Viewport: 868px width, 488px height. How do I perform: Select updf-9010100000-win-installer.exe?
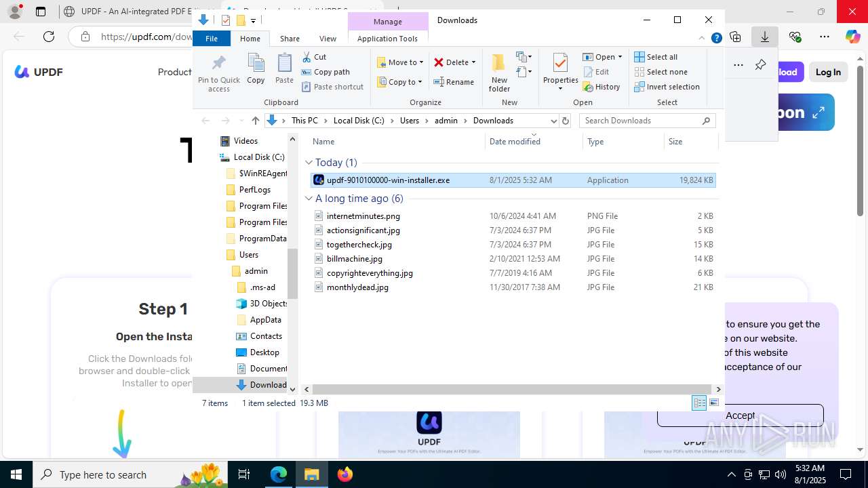(x=513, y=180)
